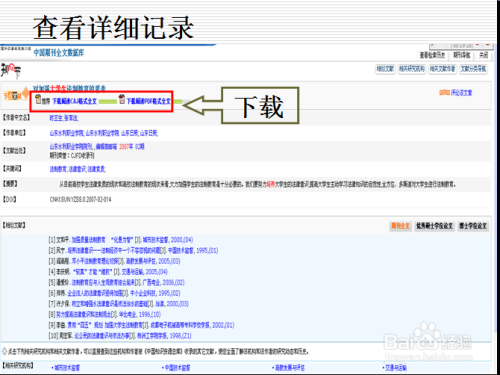Click the 法律素质 keyword link
The image size is (500, 375).
(x=97, y=169)
